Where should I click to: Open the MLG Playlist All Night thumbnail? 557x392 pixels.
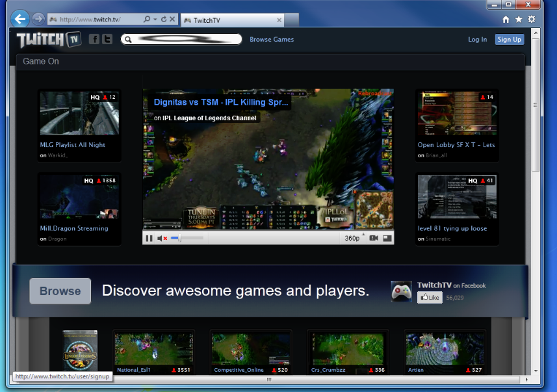coord(79,113)
